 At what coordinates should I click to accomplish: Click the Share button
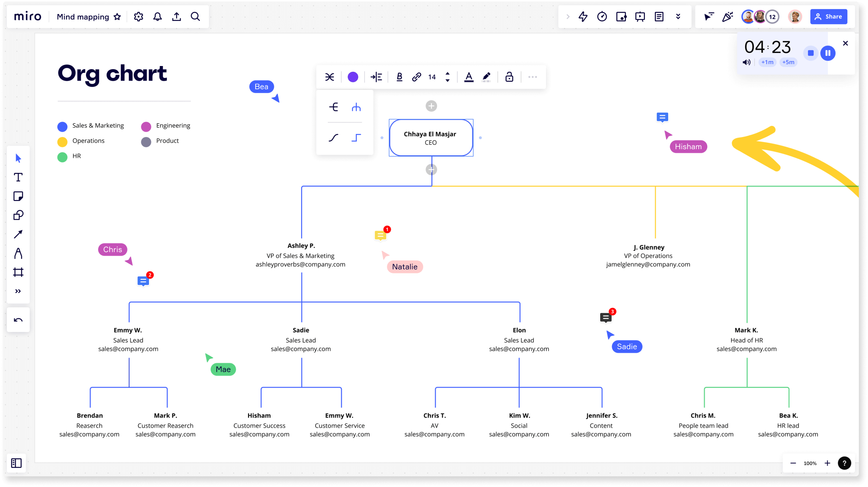tap(828, 16)
